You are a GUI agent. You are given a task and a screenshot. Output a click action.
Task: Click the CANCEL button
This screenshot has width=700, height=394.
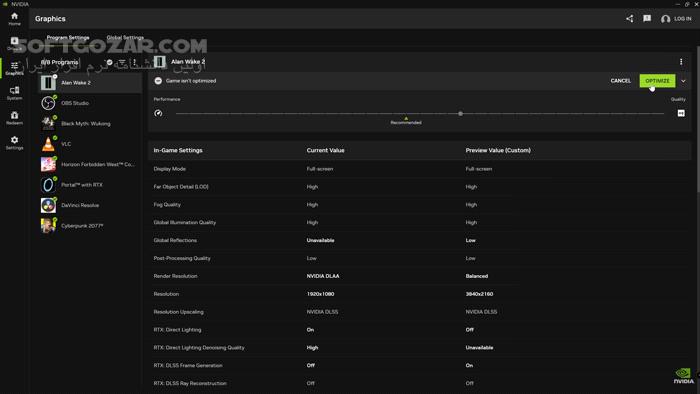621,81
